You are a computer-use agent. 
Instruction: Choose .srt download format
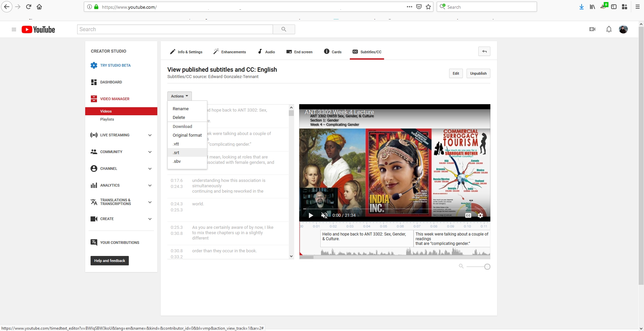click(x=176, y=152)
